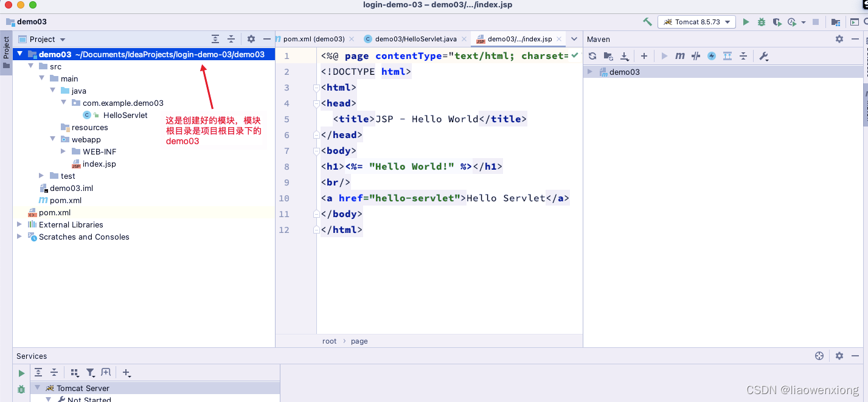Open Project panel gear settings
868x402 pixels.
[x=251, y=39]
